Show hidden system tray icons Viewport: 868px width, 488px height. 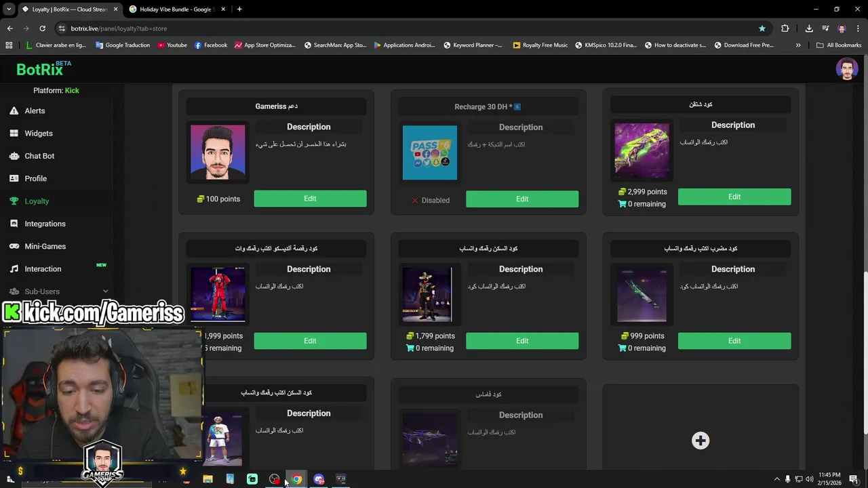point(776,479)
